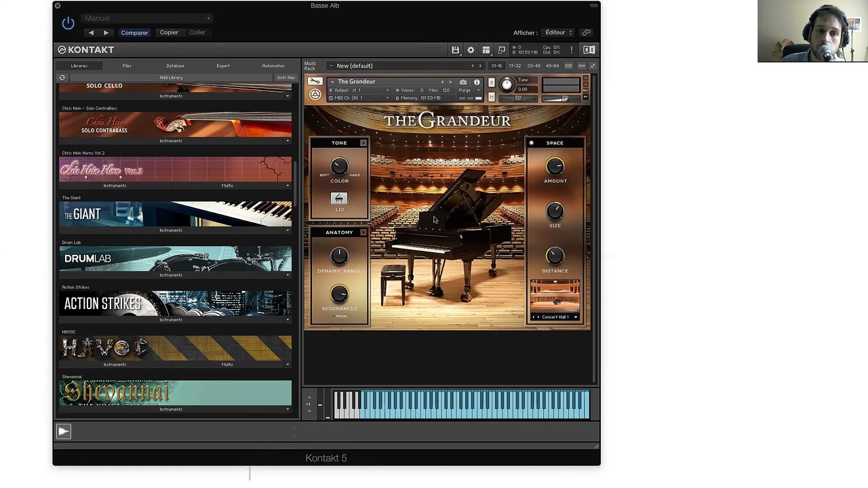
Task: Toggle the SPACE reverb power LED
Action: click(531, 143)
